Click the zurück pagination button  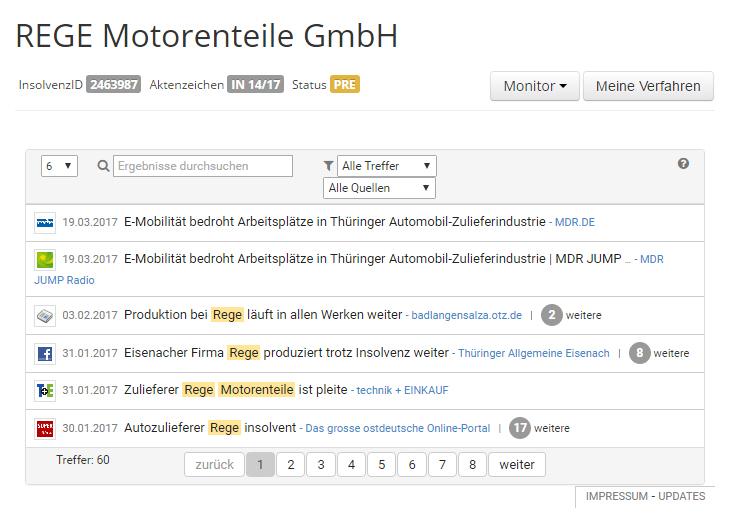click(214, 465)
